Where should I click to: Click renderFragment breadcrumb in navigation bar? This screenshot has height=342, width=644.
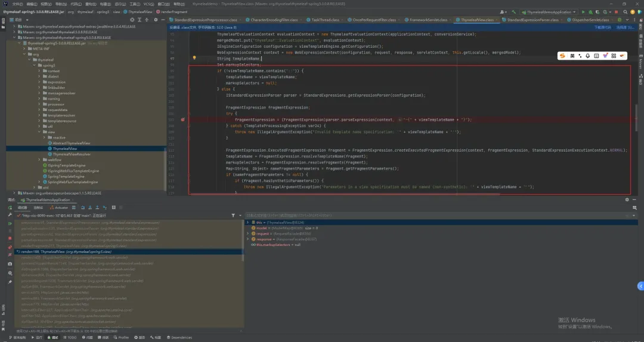172,12
